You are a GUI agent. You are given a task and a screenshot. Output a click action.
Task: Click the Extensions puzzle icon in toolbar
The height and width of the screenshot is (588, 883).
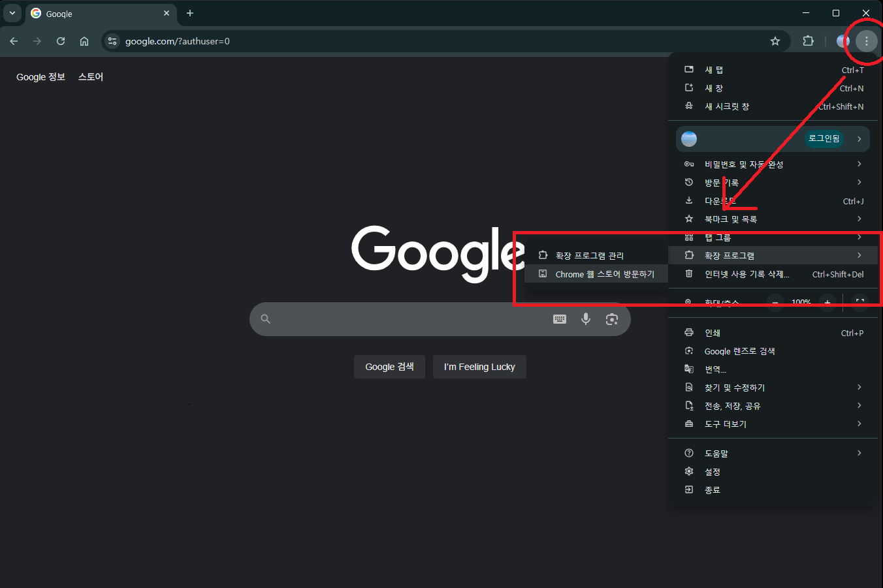click(x=808, y=41)
